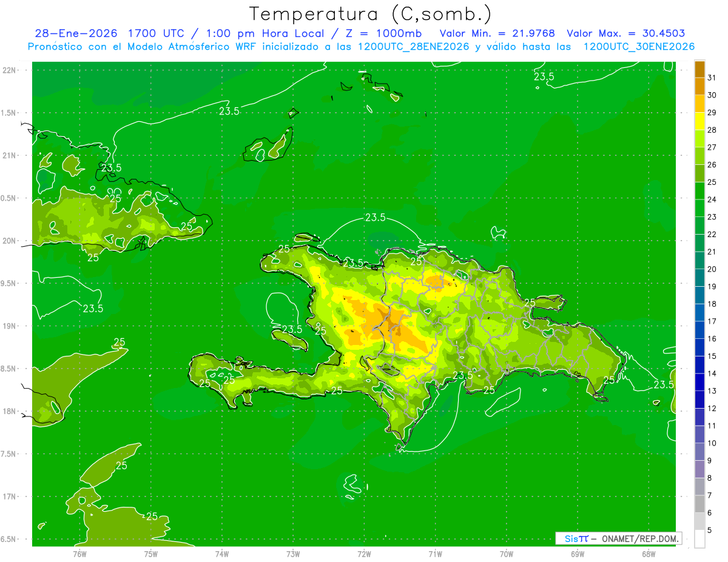Screen dimensions: 728x562
Task: Click the "1700 UTC" time label
Action: tap(156, 33)
